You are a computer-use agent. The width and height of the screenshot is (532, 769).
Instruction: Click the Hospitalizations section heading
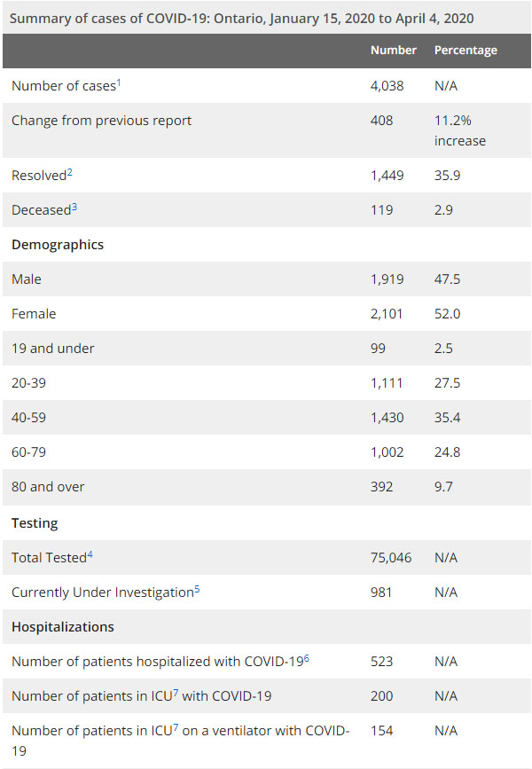(63, 627)
